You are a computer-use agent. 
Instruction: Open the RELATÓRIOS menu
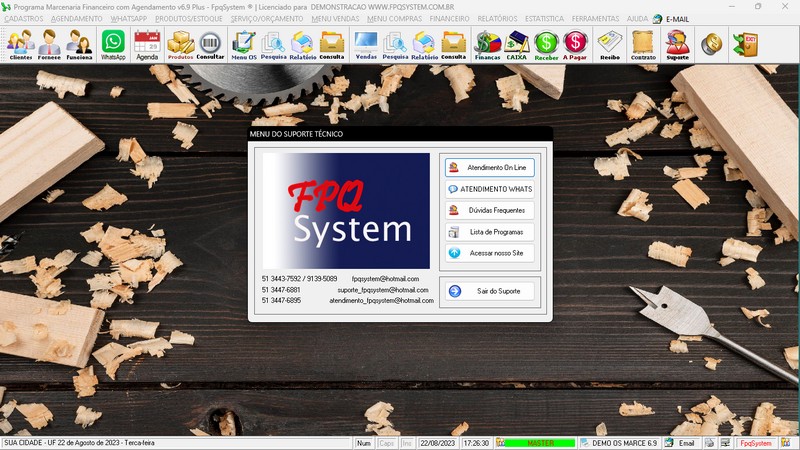click(497, 19)
